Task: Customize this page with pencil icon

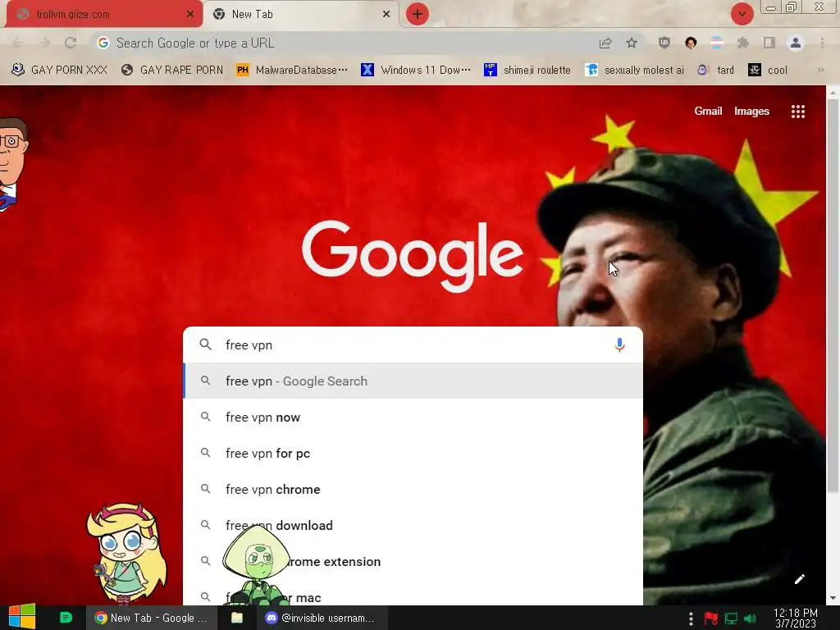Action: tap(799, 579)
